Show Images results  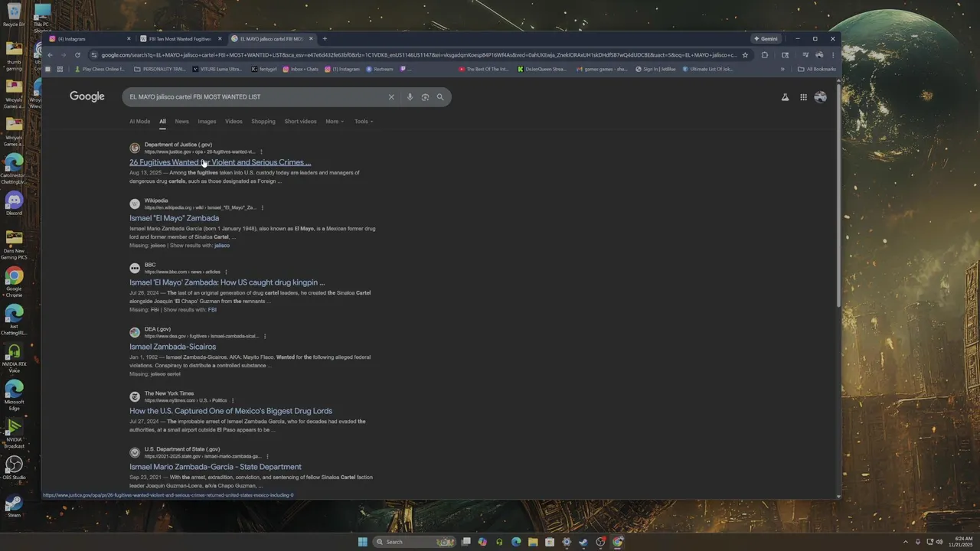[x=207, y=121]
